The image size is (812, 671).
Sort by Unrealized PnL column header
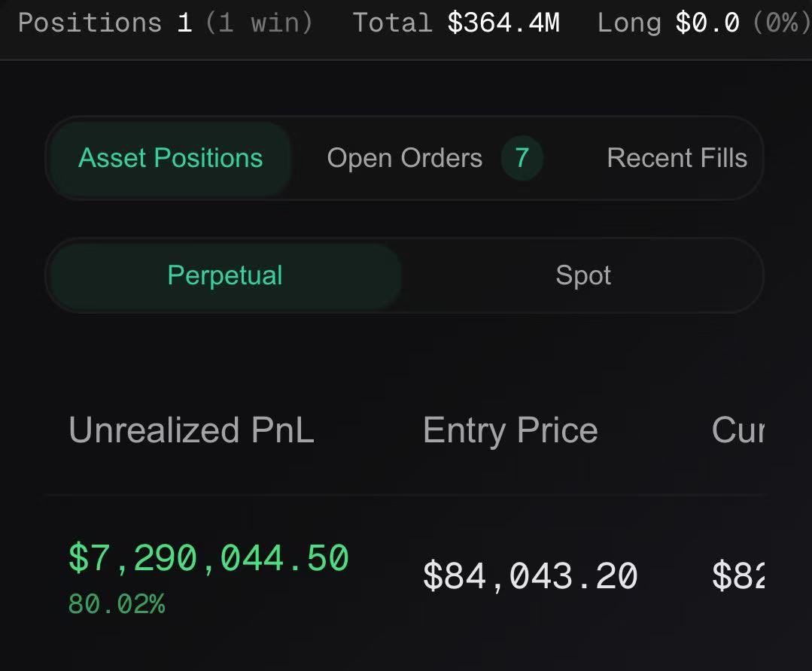pyautogui.click(x=192, y=430)
